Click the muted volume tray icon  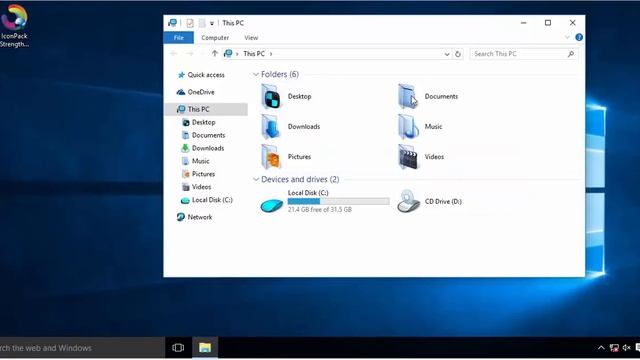(627, 348)
